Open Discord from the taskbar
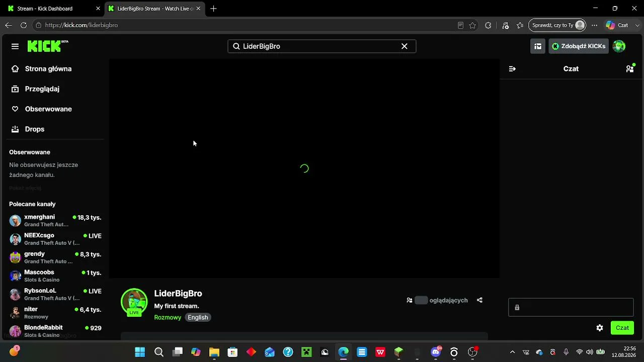Screen dimensions: 644x362 click(436, 352)
